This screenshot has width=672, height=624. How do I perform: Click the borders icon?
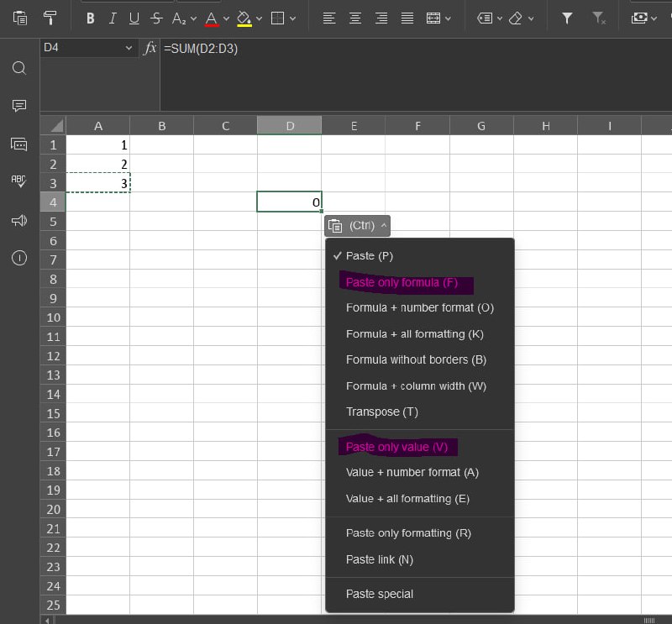(277, 18)
